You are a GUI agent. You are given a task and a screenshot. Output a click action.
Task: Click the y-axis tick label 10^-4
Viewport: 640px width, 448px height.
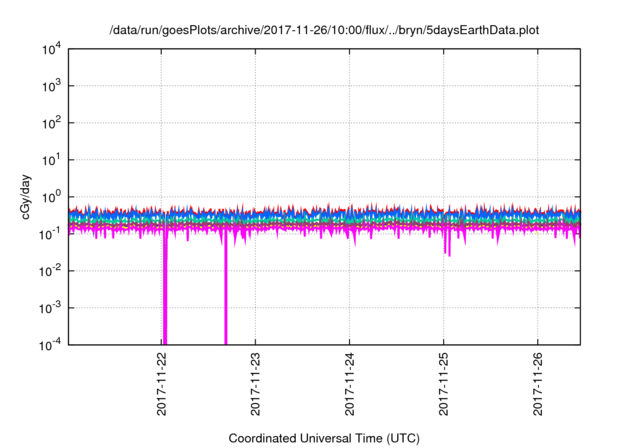(51, 345)
